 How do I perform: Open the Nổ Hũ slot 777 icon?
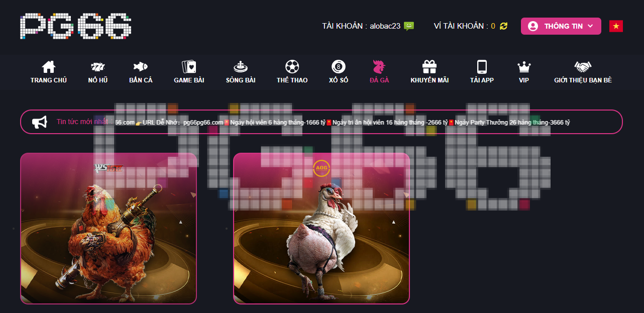pyautogui.click(x=98, y=67)
